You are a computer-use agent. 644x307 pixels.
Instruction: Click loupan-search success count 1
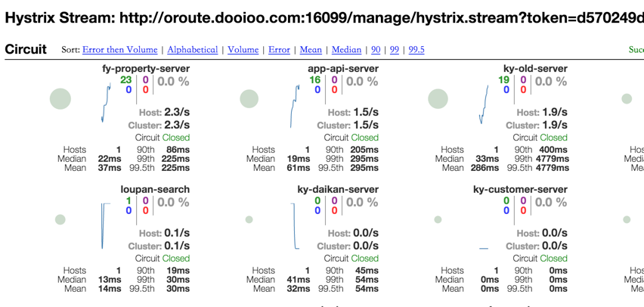[128, 200]
